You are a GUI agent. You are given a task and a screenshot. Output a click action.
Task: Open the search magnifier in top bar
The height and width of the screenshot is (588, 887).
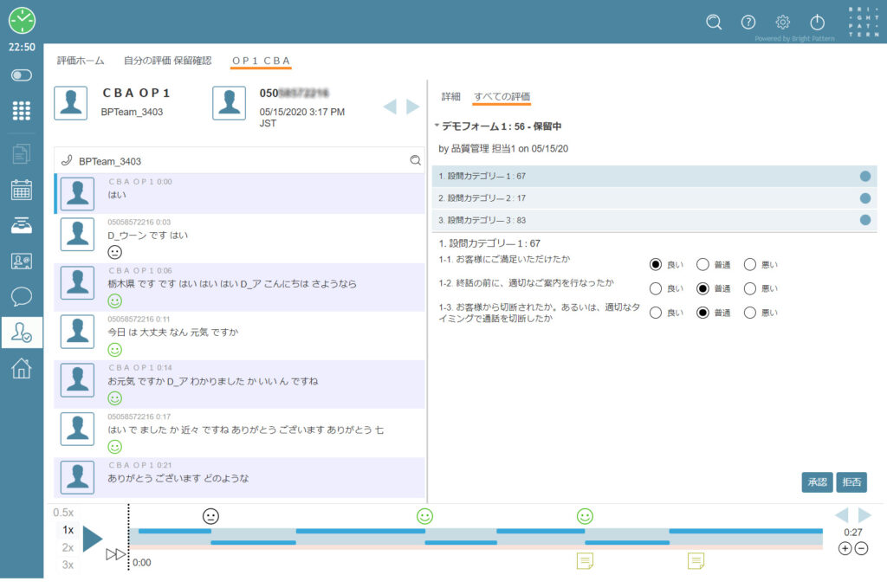point(714,22)
